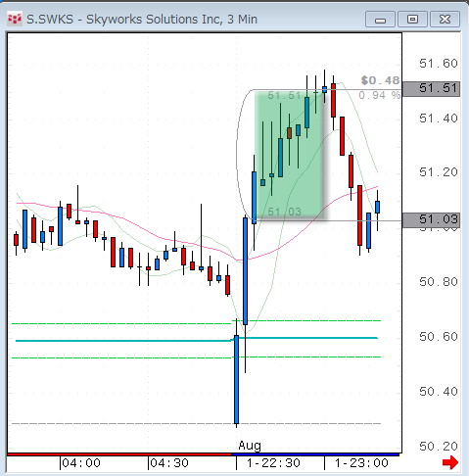Click the 51.03 price marker label
469x476 pixels.
[431, 219]
